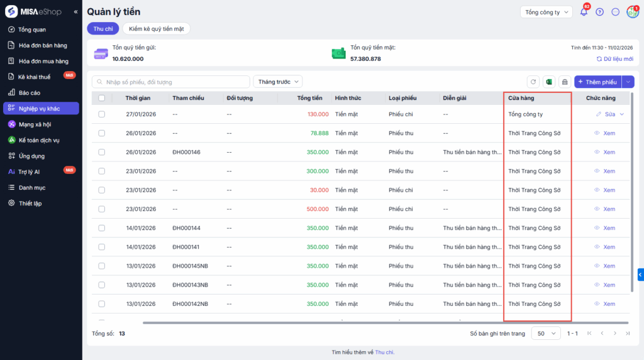Export the list to Excel
Image resolution: width=644 pixels, height=360 pixels.
point(548,82)
